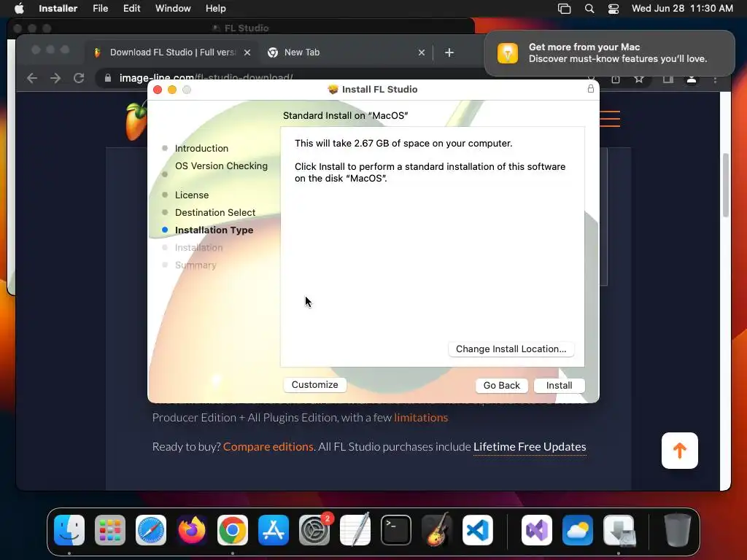Open Terminal from the dock

pos(396,530)
